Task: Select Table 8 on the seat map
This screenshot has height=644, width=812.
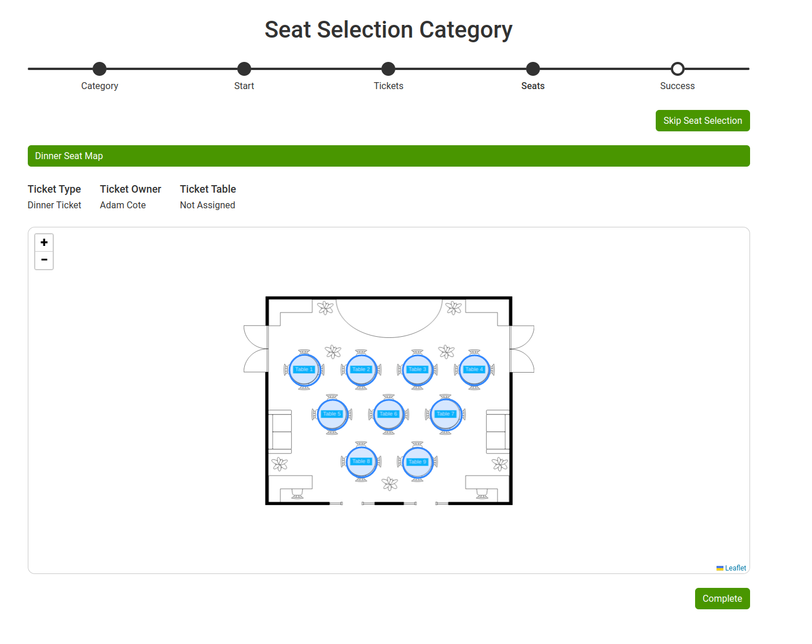Action: pyautogui.click(x=361, y=461)
